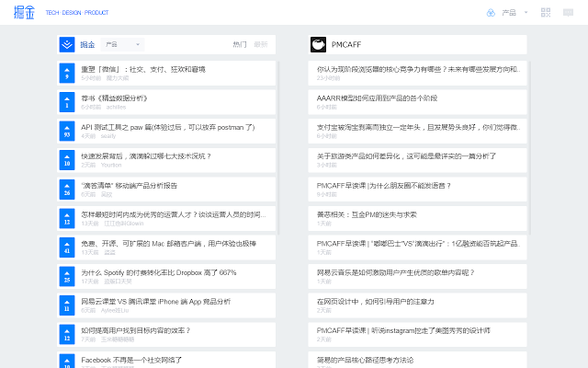Image resolution: width=588 pixels, height=368 pixels.
Task: Upvote the 网易云课堂 VS 腾讯课堂 article
Action: (x=67, y=305)
